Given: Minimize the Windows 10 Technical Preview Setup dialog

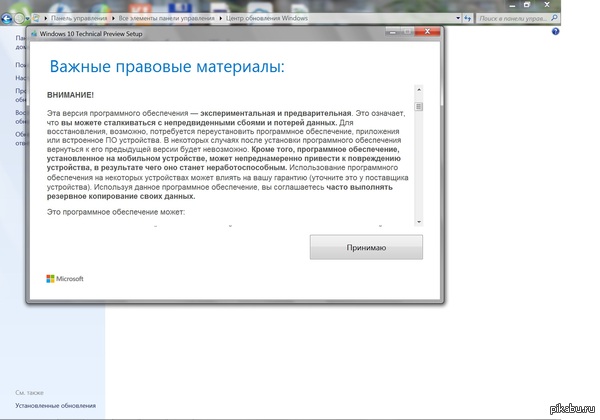Looking at the screenshot, I should pyautogui.click(x=392, y=32).
